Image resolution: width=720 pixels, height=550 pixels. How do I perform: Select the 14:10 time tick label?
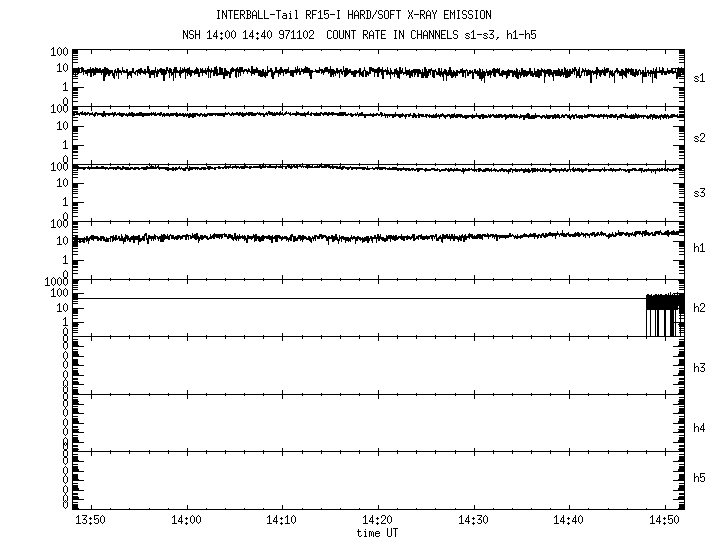282,521
